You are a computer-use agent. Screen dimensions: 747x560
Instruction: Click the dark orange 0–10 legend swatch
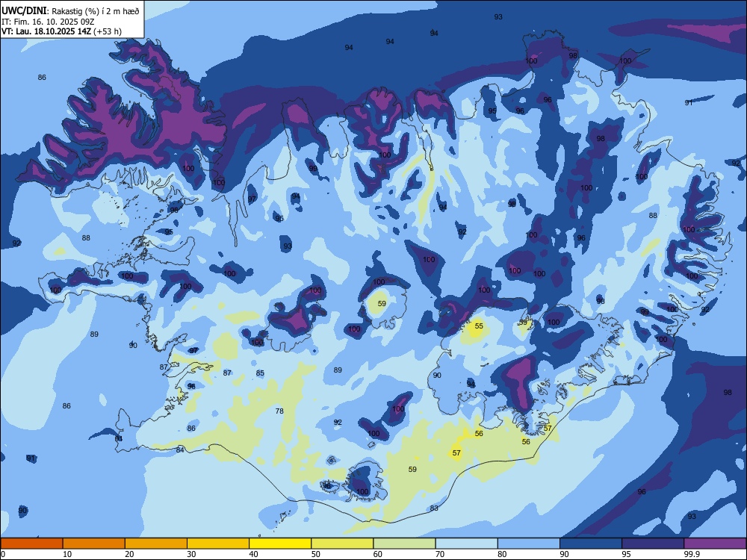click(31, 544)
